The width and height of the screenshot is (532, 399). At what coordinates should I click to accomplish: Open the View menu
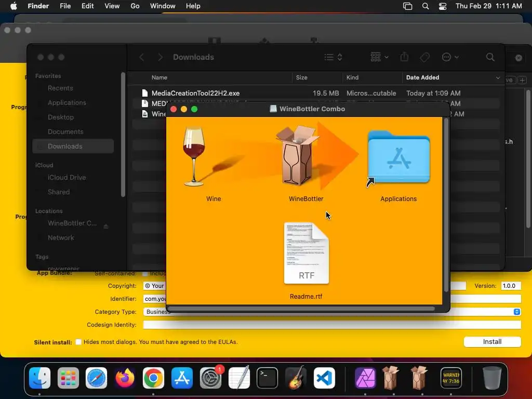click(112, 6)
